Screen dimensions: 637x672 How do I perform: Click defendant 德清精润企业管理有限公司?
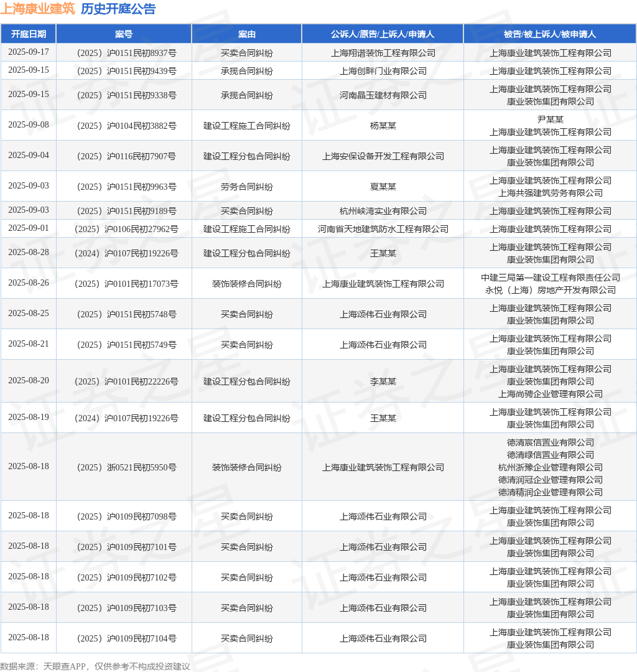click(x=551, y=492)
